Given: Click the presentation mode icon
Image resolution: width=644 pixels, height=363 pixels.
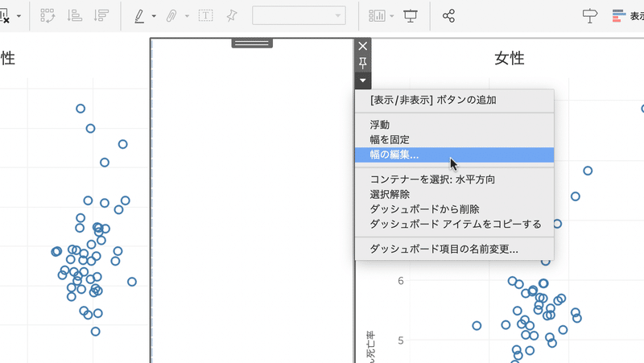Looking at the screenshot, I should tap(411, 16).
